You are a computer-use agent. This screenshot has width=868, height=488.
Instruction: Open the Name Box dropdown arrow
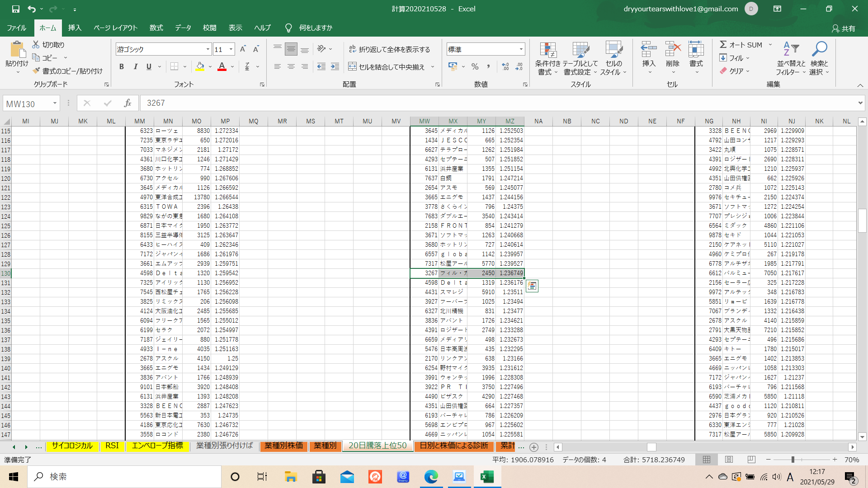coord(55,103)
